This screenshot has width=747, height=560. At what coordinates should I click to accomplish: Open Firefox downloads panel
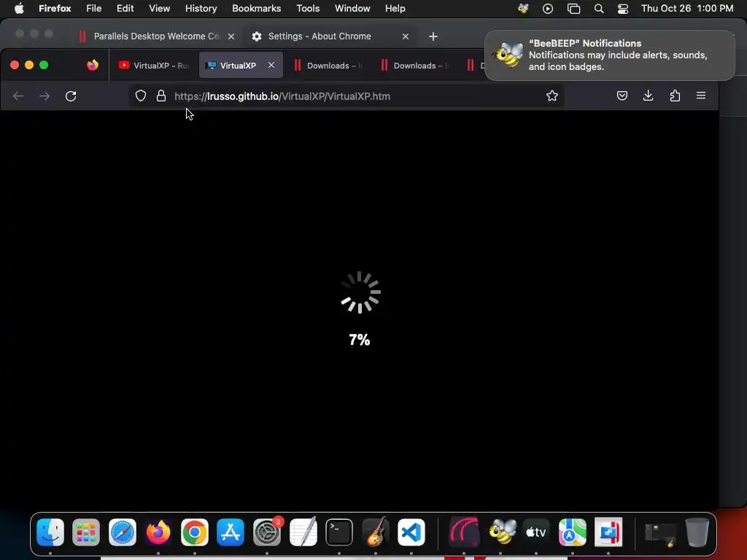coord(649,96)
